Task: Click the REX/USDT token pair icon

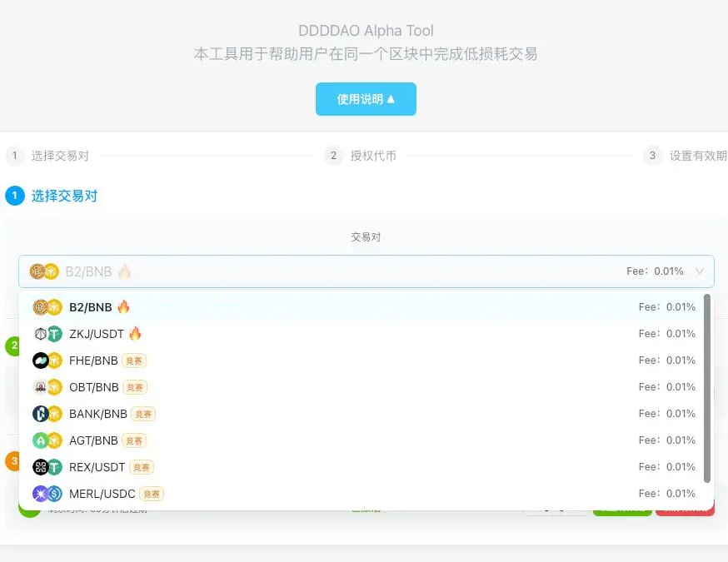Action: pyautogui.click(x=47, y=467)
